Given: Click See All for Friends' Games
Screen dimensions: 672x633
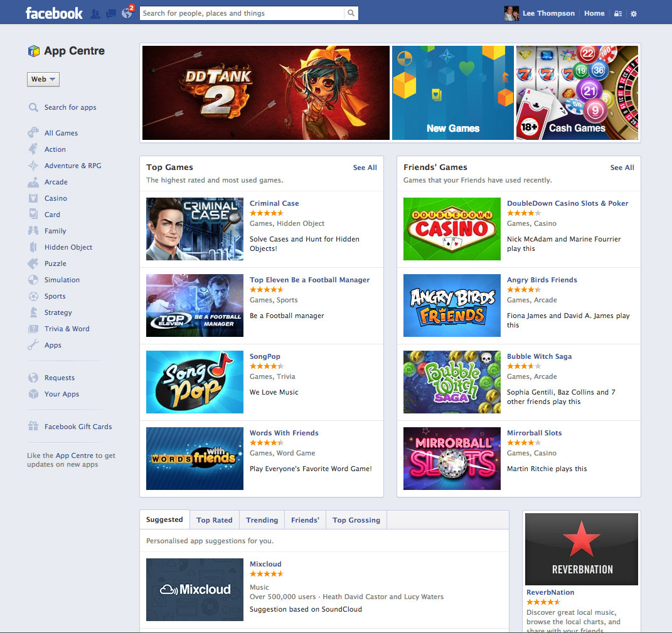Looking at the screenshot, I should coord(622,168).
